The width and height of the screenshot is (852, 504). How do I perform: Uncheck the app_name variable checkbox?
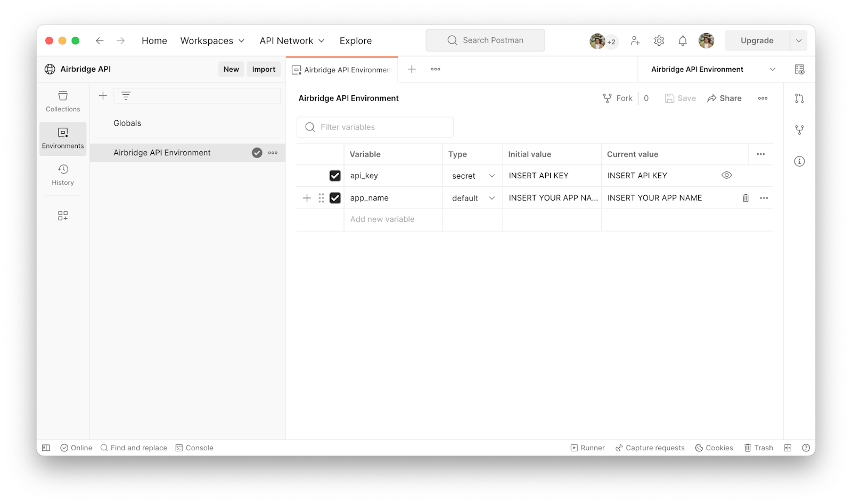tap(335, 198)
